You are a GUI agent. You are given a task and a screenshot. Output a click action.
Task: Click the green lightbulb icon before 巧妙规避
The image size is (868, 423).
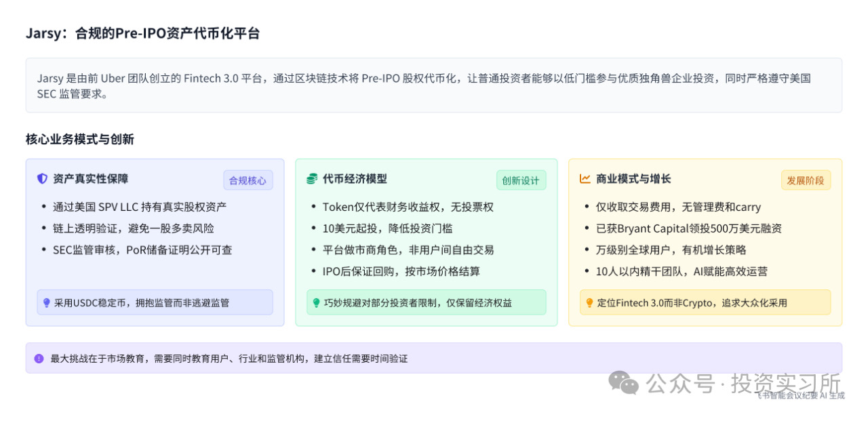(316, 303)
